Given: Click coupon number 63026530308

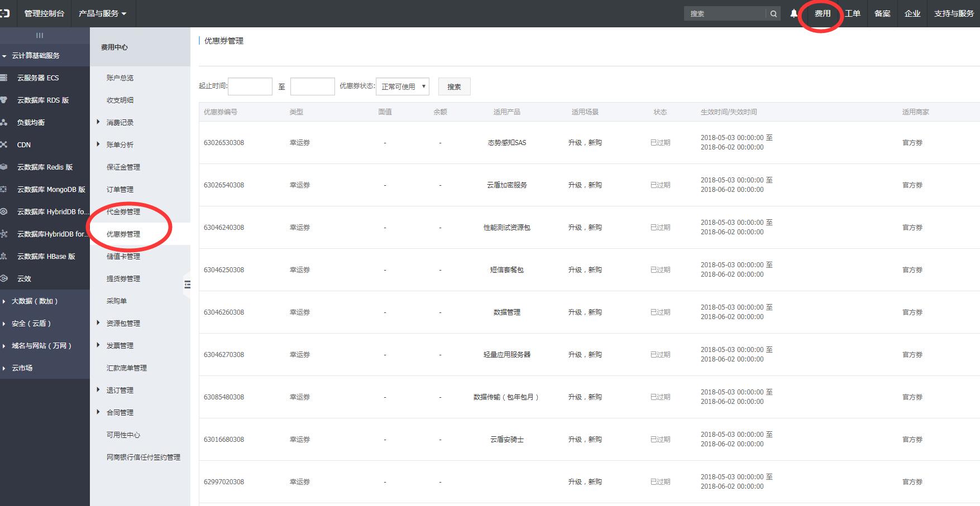Looking at the screenshot, I should pyautogui.click(x=224, y=142).
